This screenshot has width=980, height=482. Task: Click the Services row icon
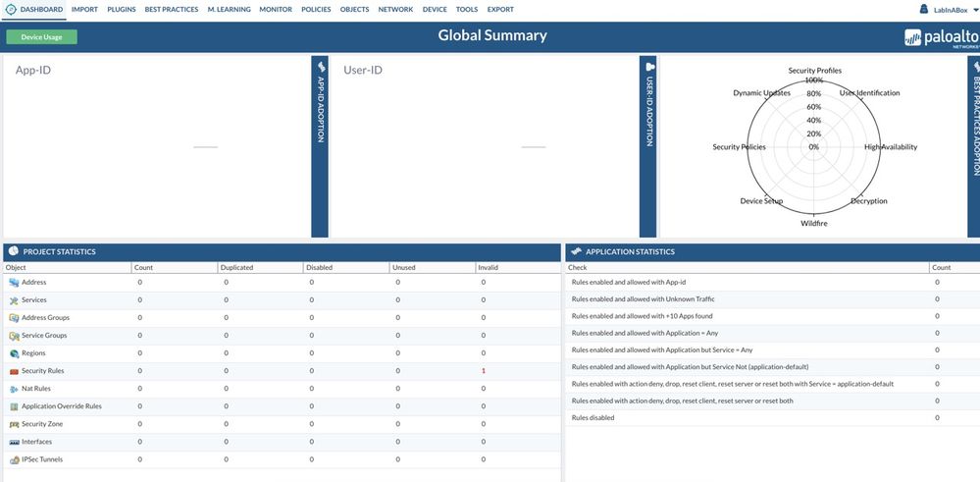point(14,300)
